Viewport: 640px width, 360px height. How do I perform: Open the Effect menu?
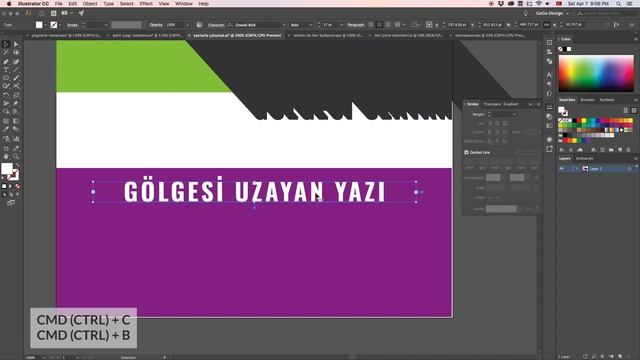click(x=146, y=4)
